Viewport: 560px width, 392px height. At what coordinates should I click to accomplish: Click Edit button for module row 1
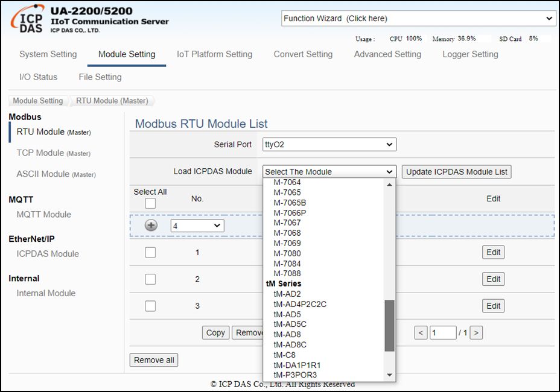[x=493, y=253]
